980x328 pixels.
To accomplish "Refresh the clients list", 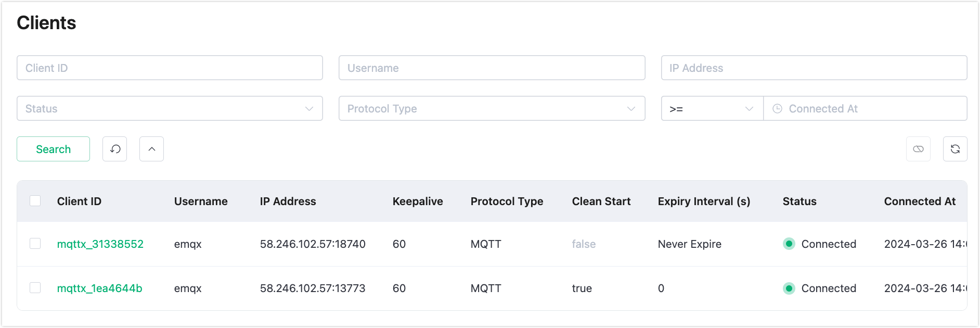I will 955,149.
